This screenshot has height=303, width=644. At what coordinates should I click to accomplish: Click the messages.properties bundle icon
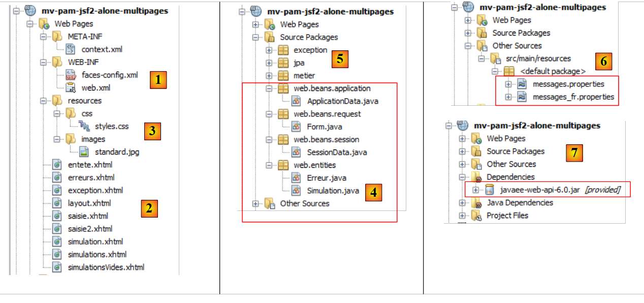pos(522,84)
